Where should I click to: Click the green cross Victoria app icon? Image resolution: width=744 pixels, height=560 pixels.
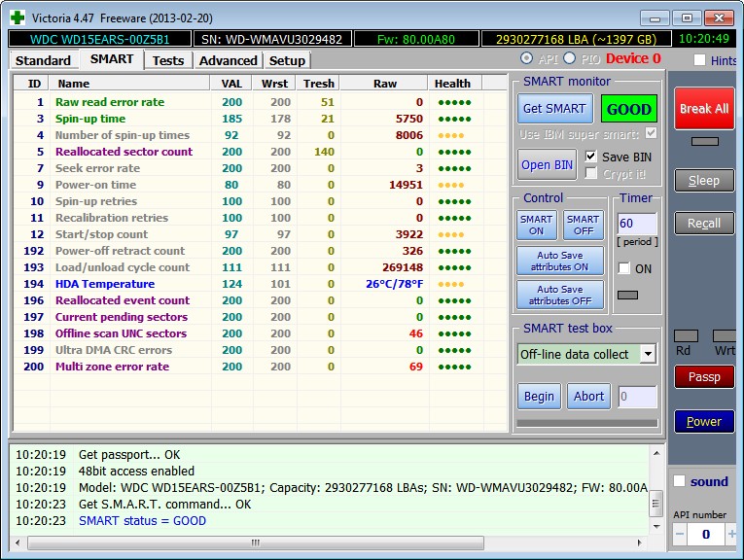pyautogui.click(x=17, y=17)
